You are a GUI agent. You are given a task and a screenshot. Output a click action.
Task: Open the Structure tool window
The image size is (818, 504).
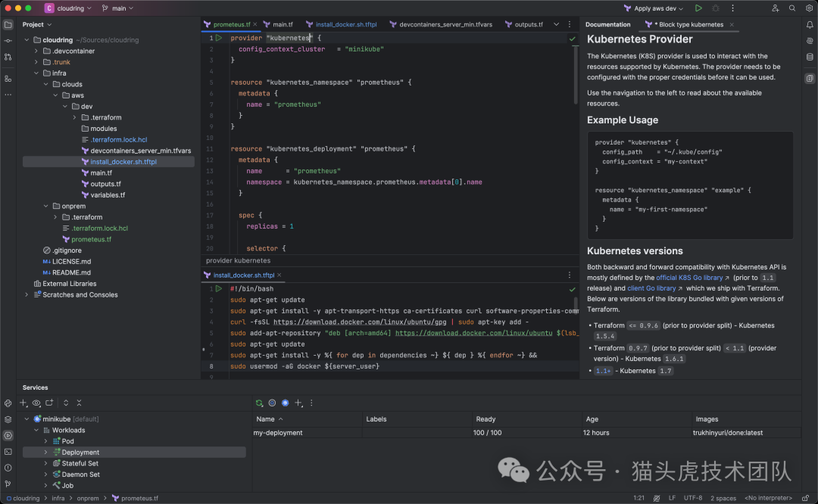click(8, 79)
